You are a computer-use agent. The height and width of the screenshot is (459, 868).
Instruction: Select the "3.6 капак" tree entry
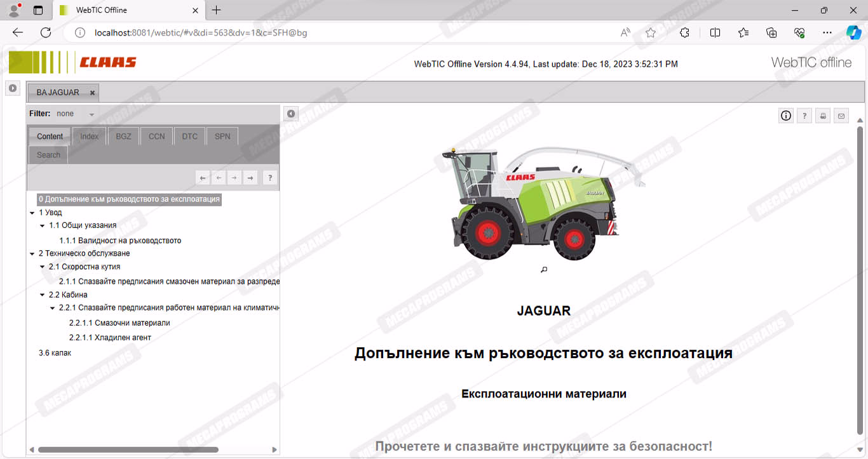point(55,353)
